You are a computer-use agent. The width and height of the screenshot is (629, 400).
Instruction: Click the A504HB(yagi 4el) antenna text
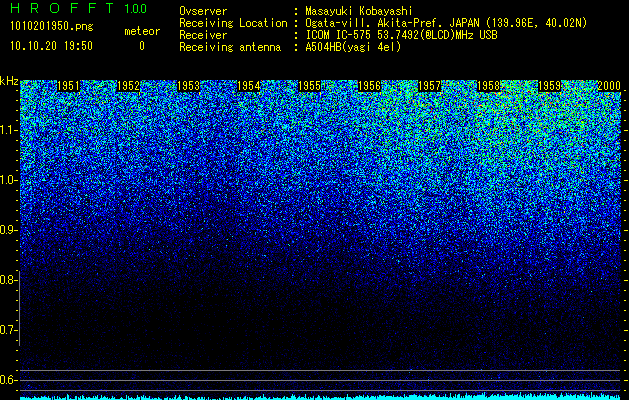click(x=353, y=47)
